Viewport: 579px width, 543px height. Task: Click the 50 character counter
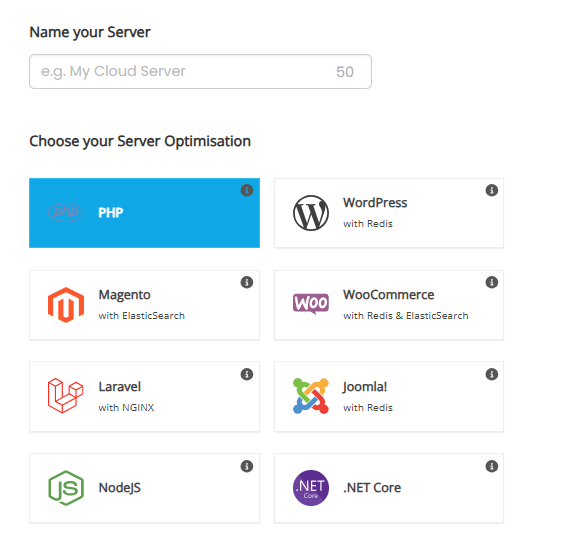coord(345,72)
